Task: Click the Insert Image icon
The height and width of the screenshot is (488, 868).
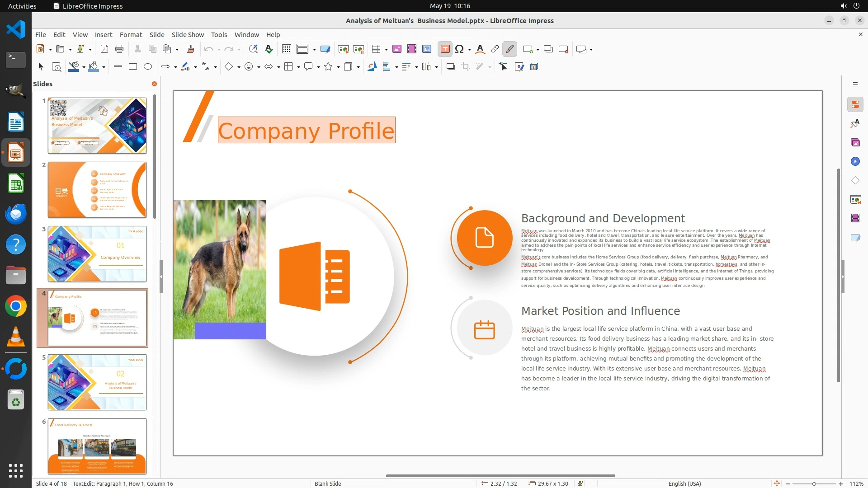Action: 396,49
